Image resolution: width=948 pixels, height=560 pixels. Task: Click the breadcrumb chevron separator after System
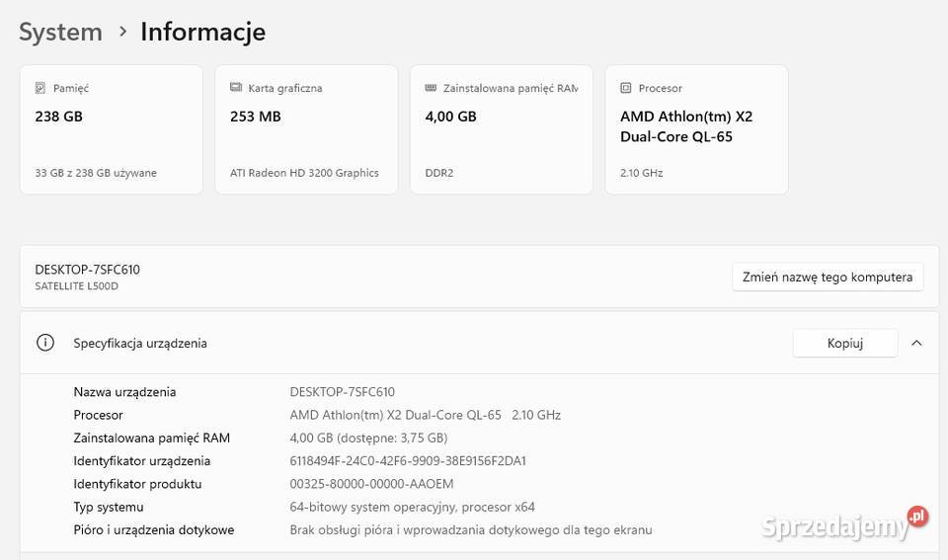tap(122, 31)
